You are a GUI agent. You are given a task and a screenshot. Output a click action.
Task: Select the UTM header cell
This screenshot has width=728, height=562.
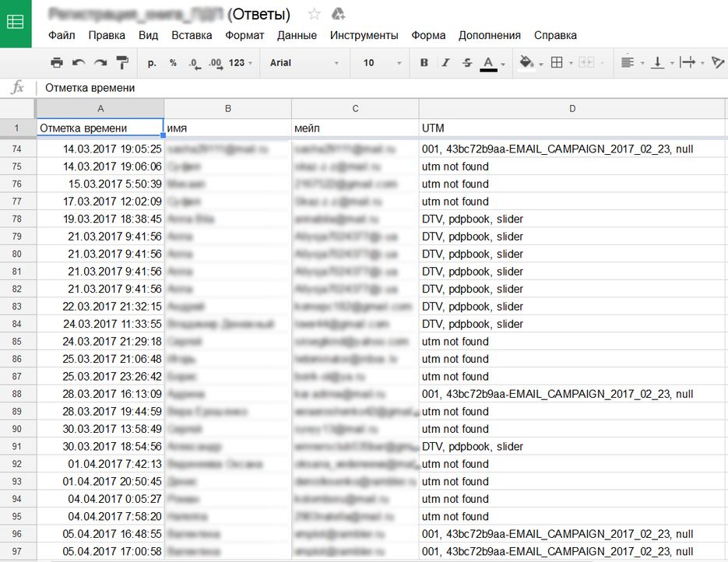coord(572,128)
